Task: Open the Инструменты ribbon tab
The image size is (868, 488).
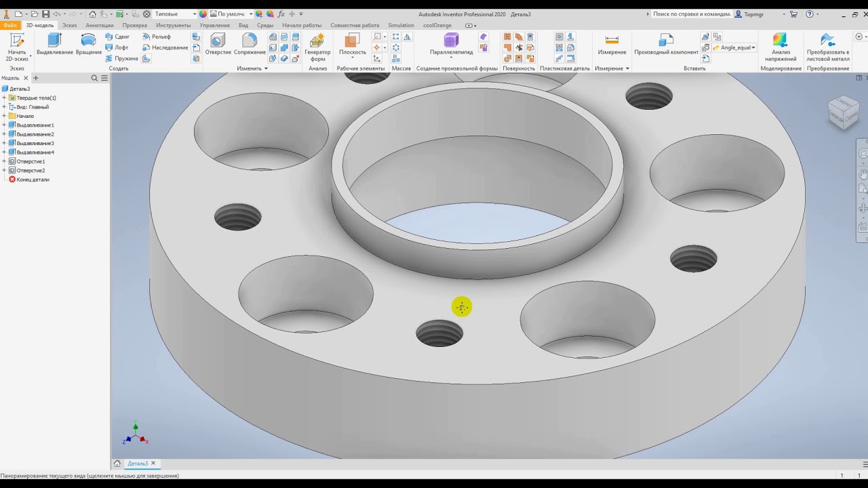Action: [173, 25]
